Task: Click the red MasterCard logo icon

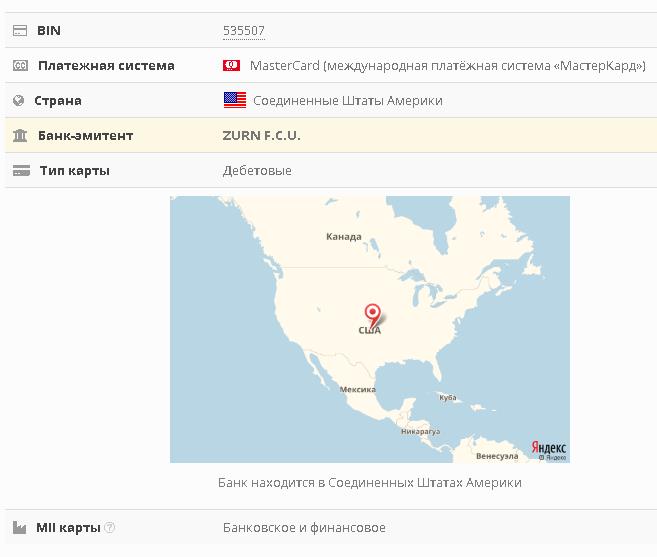Action: click(231, 66)
